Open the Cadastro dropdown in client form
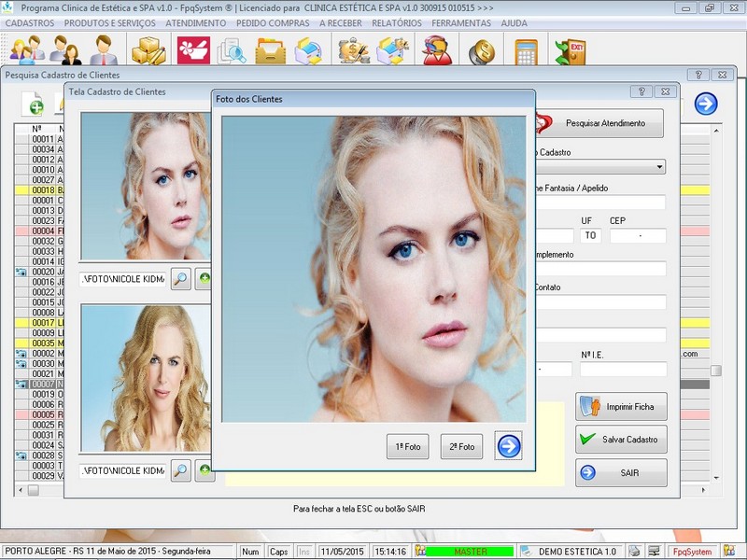Screen dimensions: 747x560 point(659,167)
